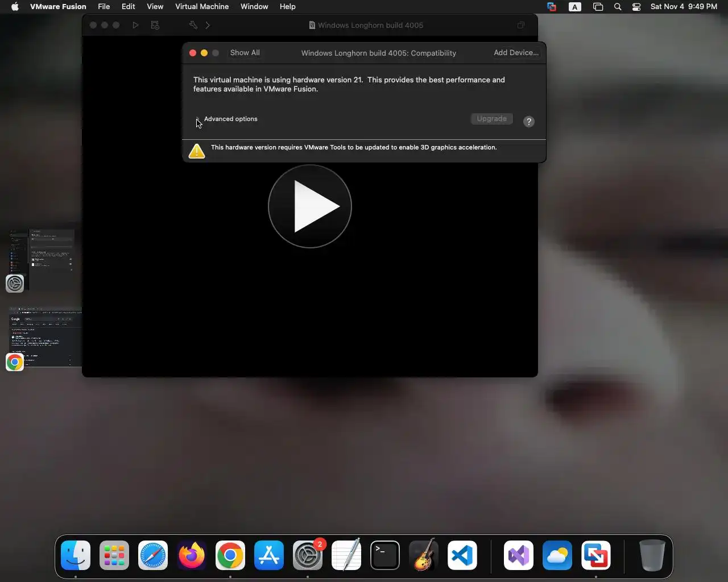Open the Apple menu

(15, 7)
